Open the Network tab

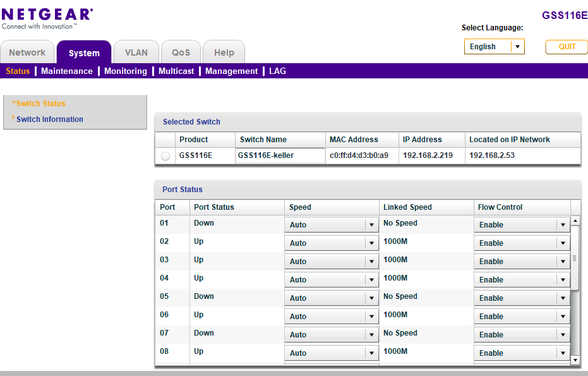coord(27,52)
